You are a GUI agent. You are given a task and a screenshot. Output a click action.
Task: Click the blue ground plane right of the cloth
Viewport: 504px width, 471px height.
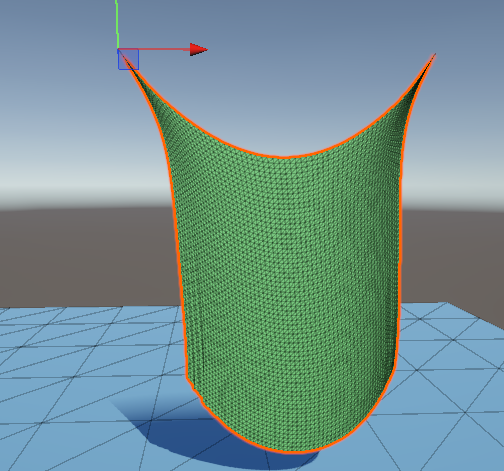pos(450,383)
